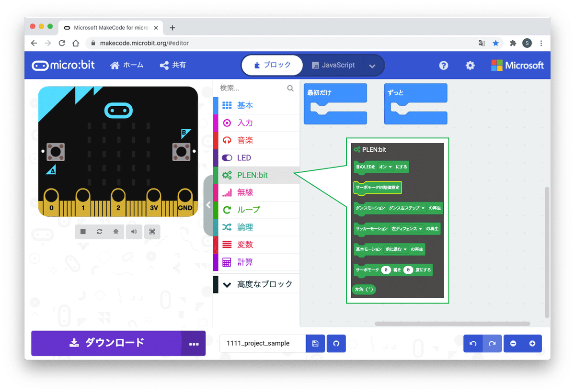Screen dimensions: 575x392
Task: Open the GitHub repository button
Action: 336,344
